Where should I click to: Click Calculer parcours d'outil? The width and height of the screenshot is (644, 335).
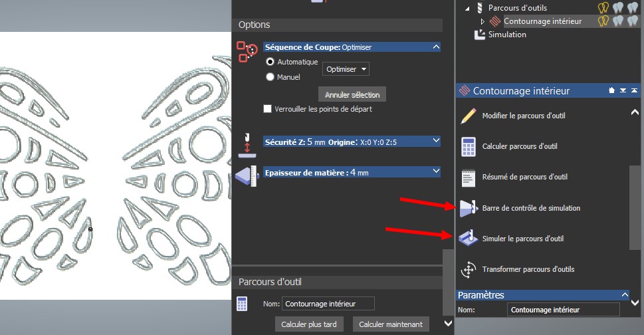[520, 146]
